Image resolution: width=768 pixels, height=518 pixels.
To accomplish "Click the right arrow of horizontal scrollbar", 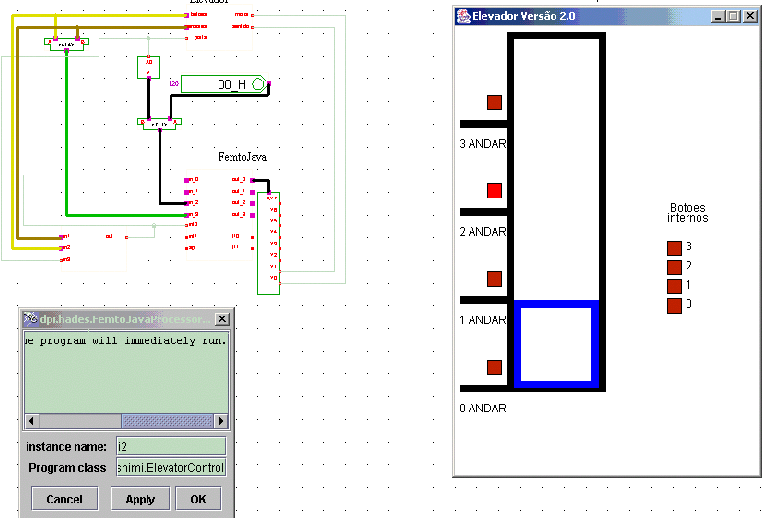I will [221, 421].
